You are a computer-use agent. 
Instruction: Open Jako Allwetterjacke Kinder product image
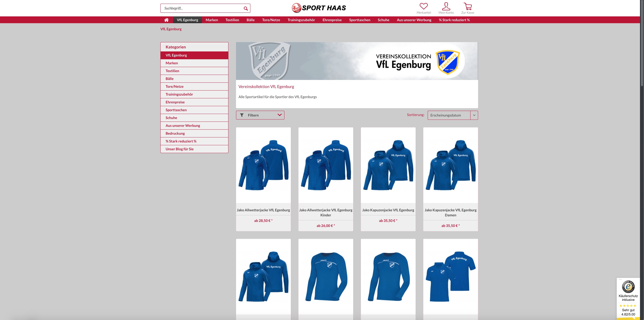(326, 165)
